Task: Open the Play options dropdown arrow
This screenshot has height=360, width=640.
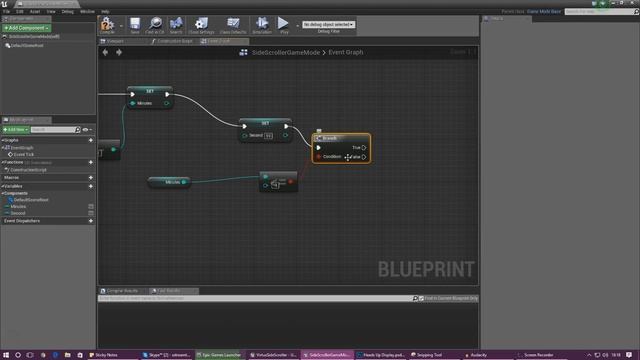Action: click(x=297, y=26)
